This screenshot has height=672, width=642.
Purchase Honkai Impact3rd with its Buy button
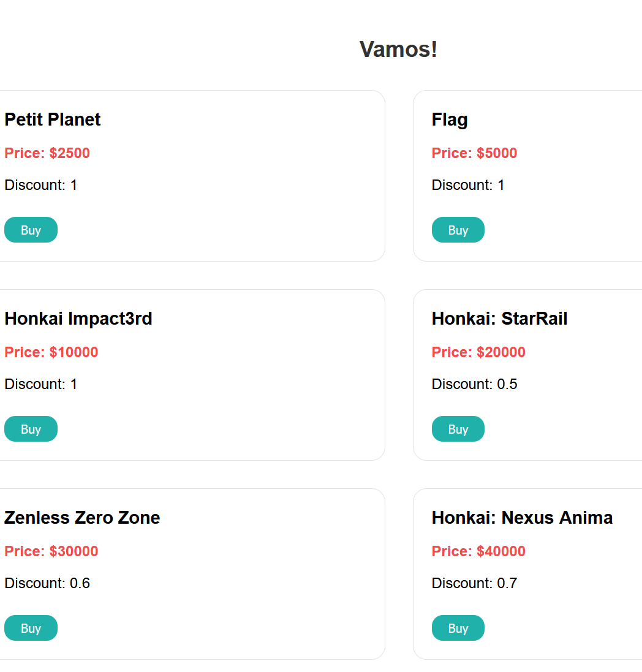click(x=31, y=429)
